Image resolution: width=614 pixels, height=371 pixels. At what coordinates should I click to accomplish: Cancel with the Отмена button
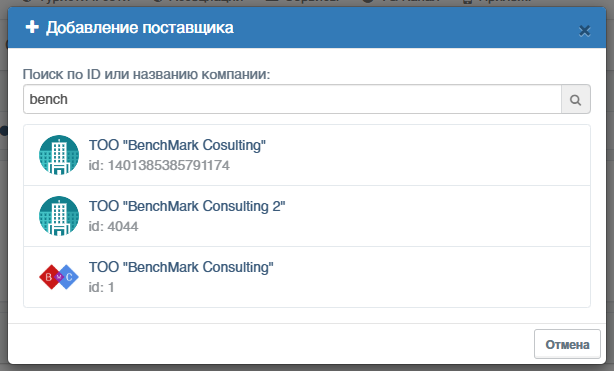tap(567, 344)
